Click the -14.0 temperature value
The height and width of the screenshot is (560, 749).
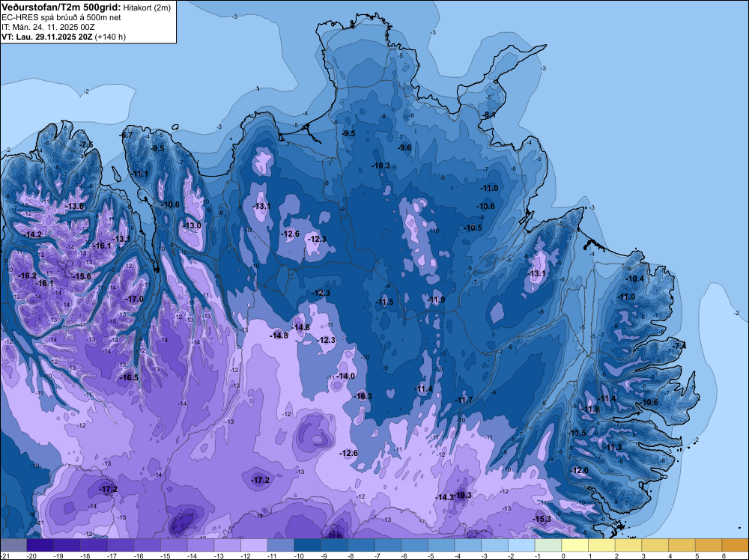346,376
